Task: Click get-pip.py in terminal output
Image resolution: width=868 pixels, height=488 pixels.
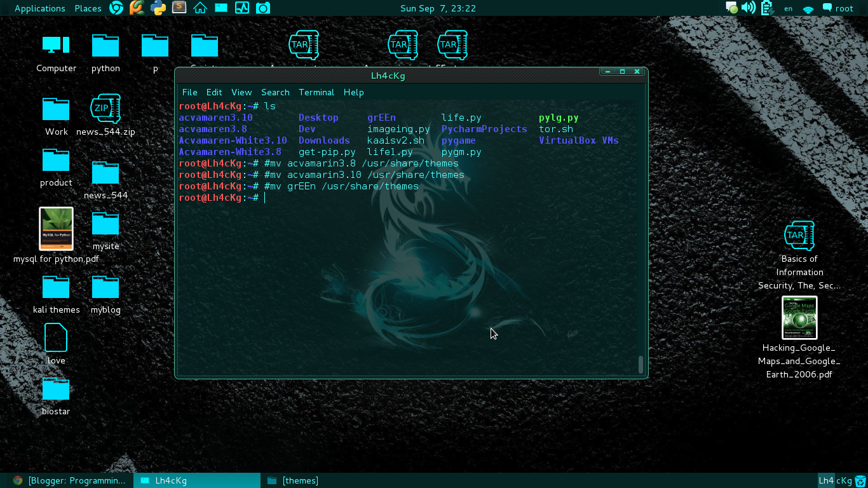Action: tap(327, 152)
